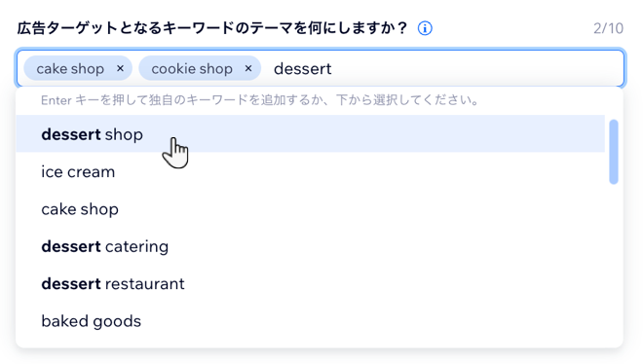Click the scrollbar track below the thumb

pos(614,262)
